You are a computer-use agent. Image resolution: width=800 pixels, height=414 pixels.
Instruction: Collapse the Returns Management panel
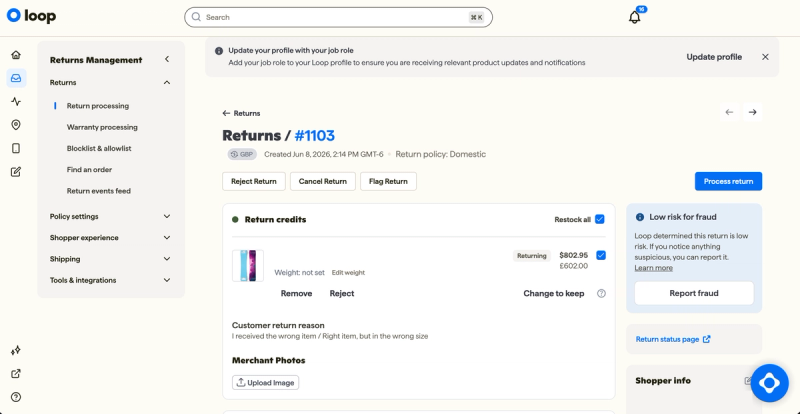167,59
